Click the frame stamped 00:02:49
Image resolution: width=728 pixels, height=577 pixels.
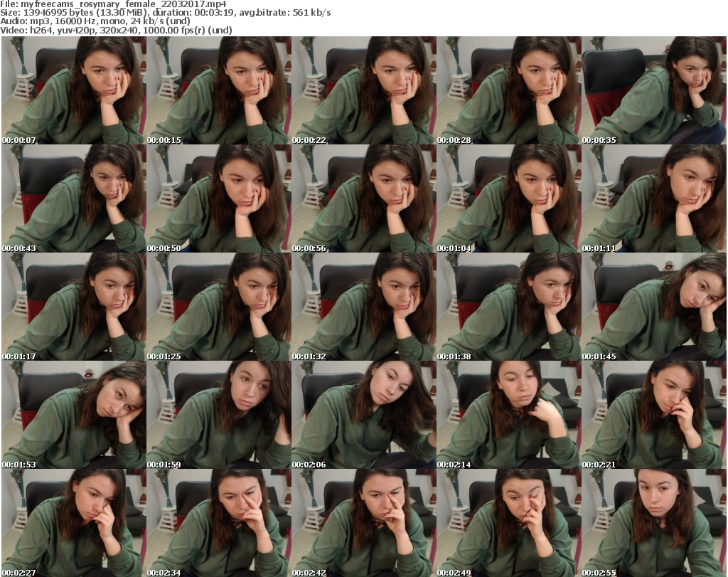(509, 523)
